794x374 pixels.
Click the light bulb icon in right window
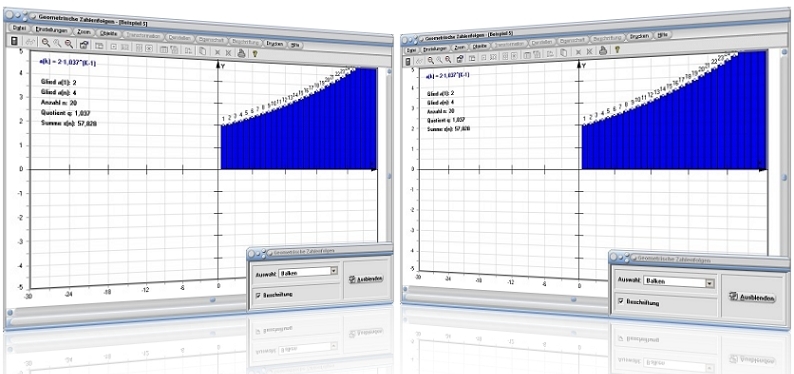[617, 50]
